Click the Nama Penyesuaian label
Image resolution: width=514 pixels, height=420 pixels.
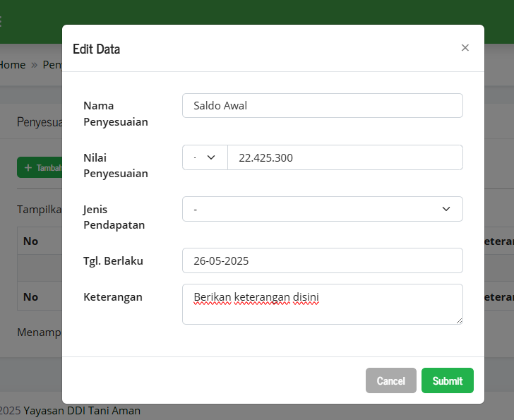(116, 114)
